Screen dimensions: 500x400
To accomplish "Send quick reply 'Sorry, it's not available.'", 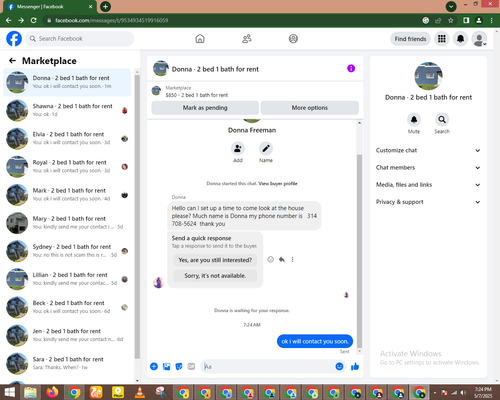I will pos(215,276).
